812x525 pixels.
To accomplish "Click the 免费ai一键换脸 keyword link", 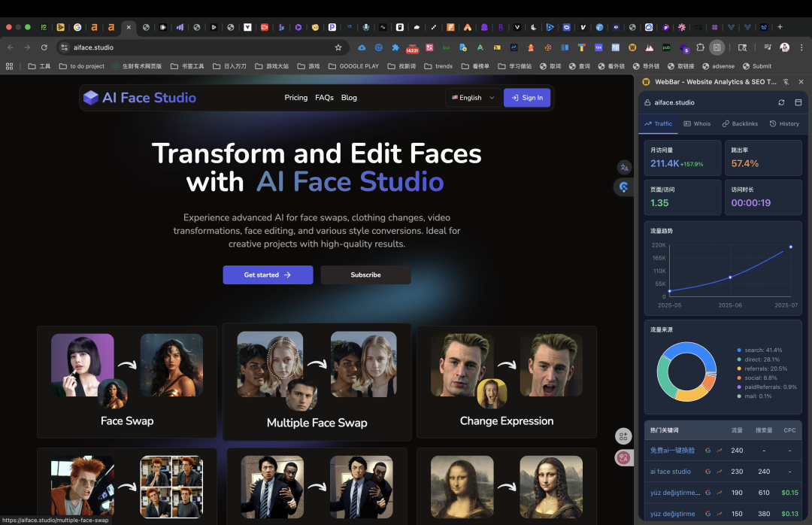I will click(x=672, y=451).
